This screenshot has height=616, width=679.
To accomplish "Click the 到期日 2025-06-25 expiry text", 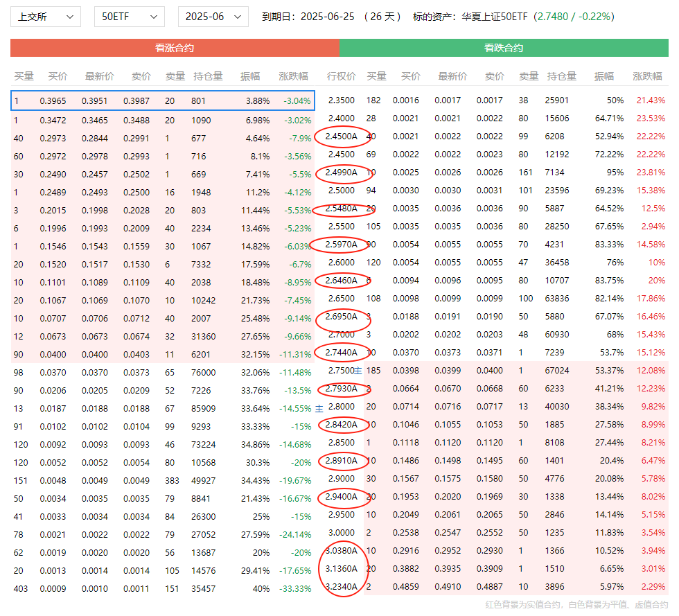I will point(315,17).
